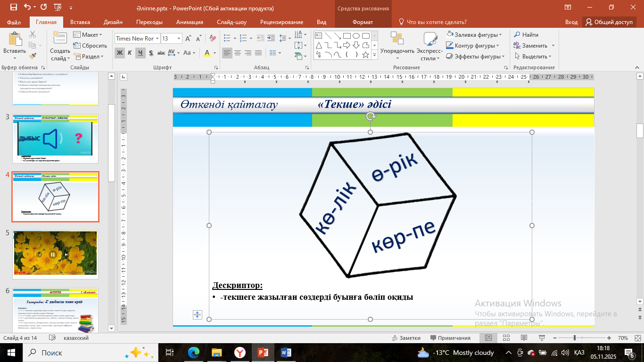Image resolution: width=644 pixels, height=362 pixels.
Task: Clear all formatting with eraser icon
Action: click(212, 39)
